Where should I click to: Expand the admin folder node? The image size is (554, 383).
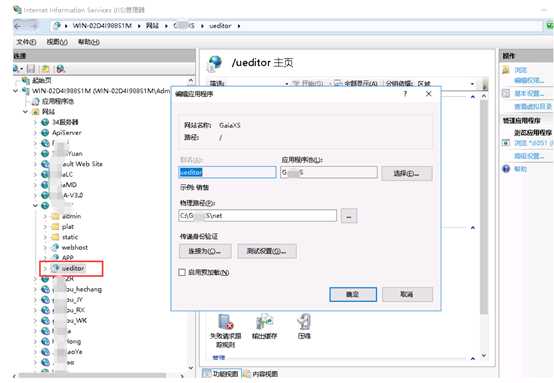[45, 216]
